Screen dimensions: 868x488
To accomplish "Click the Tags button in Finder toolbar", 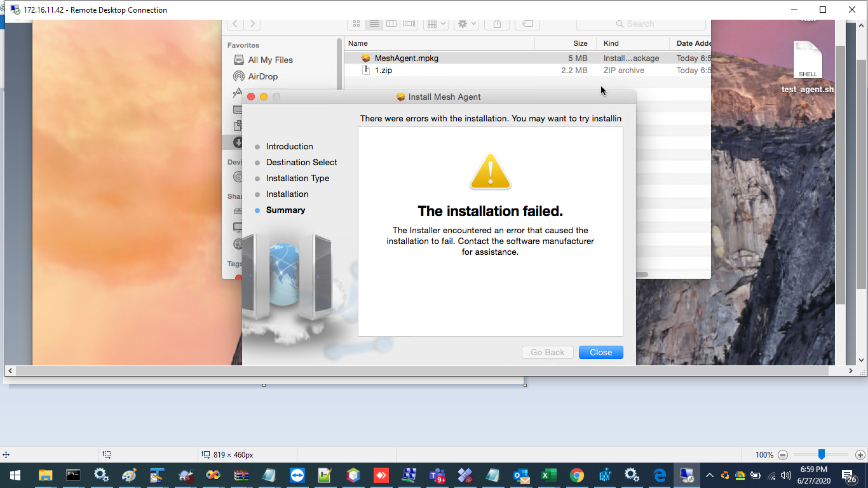I will click(x=527, y=24).
